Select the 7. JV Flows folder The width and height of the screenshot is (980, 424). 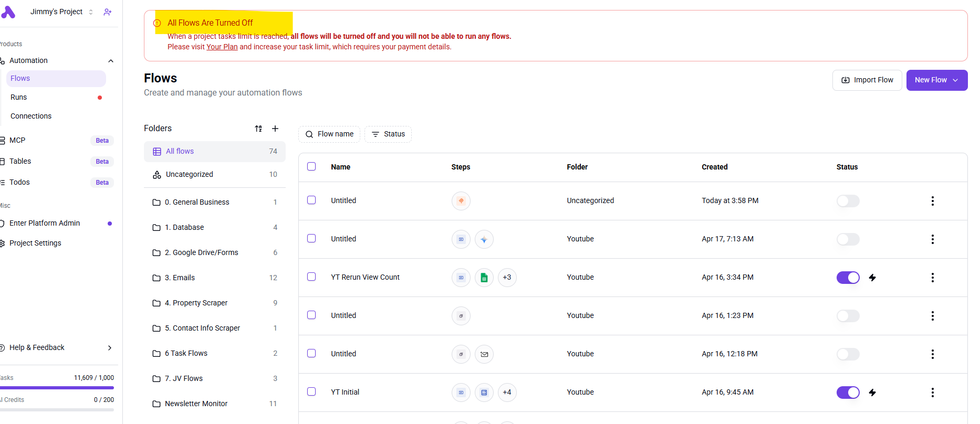tap(215, 379)
